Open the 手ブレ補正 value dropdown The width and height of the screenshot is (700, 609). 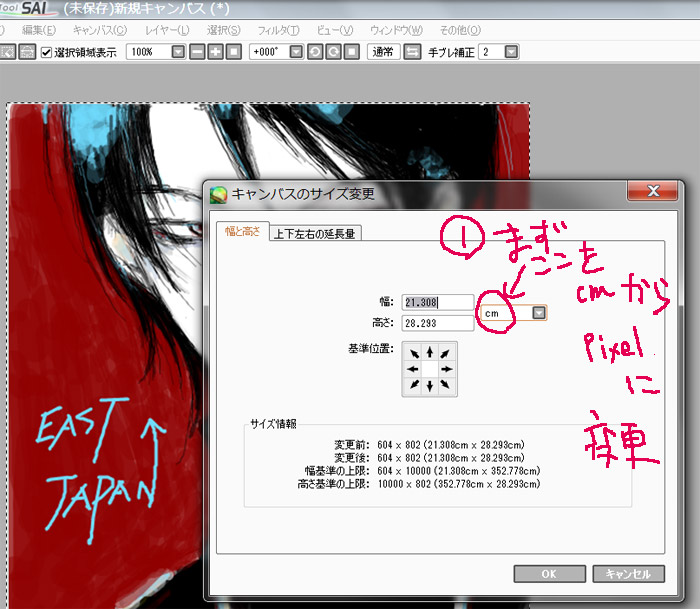click(x=511, y=52)
